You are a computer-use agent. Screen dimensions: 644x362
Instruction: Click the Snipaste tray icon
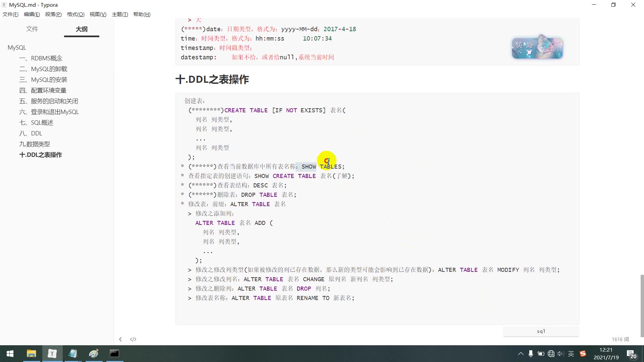pyautogui.click(x=583, y=354)
